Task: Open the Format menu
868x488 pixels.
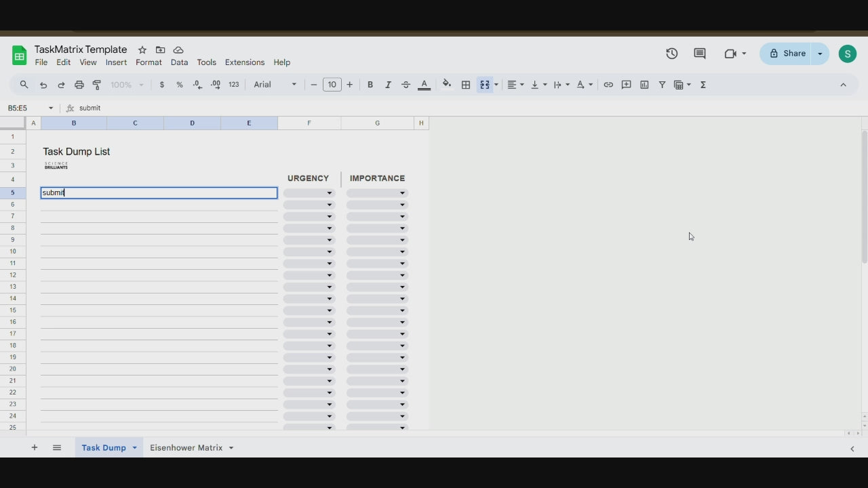Action: [149, 62]
